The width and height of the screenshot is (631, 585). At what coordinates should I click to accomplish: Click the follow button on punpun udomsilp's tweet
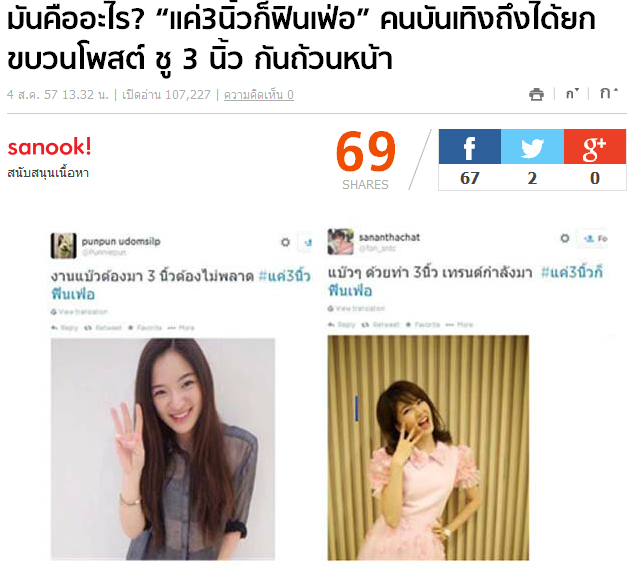306,243
